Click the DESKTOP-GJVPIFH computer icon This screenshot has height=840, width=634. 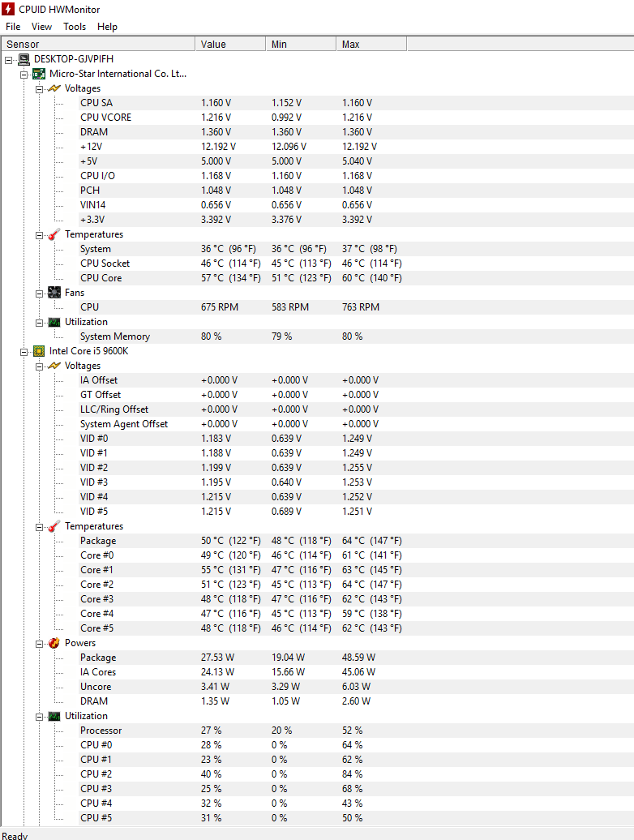(x=24, y=59)
